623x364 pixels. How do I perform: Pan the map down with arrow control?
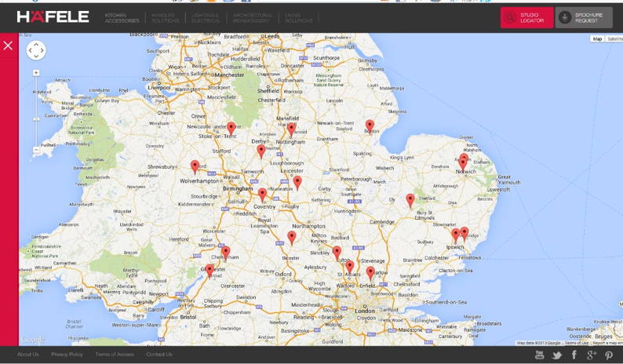pyautogui.click(x=36, y=56)
